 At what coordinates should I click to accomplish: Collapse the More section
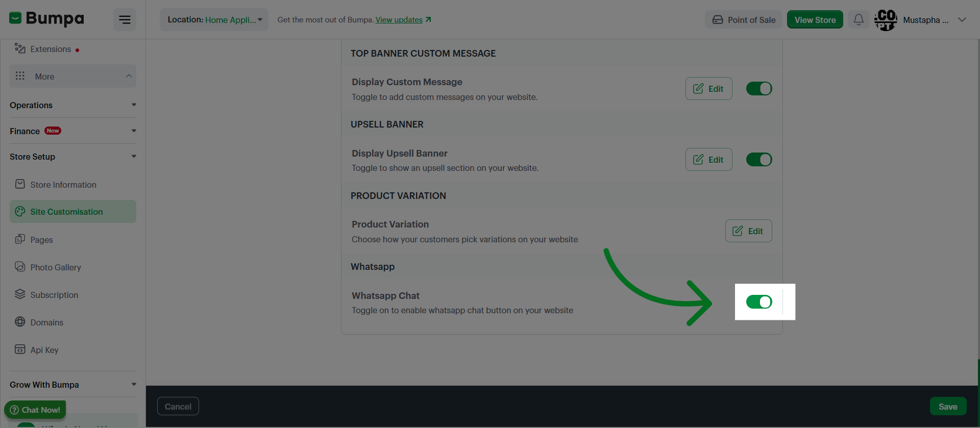73,76
